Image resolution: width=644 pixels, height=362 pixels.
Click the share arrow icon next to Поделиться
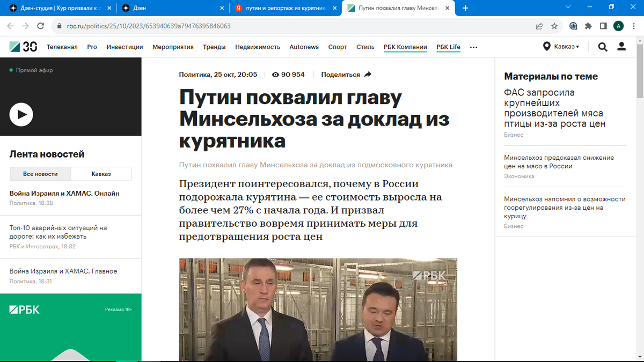click(368, 75)
